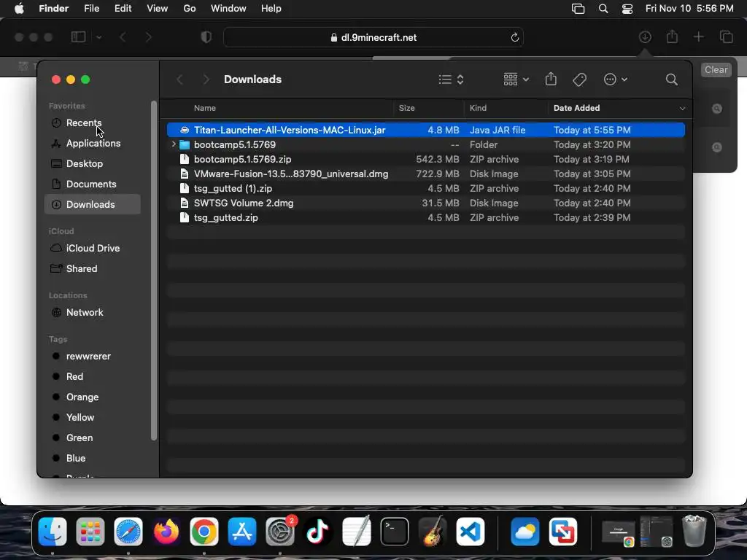Click Clear in Safari downloads popover

[x=716, y=69]
